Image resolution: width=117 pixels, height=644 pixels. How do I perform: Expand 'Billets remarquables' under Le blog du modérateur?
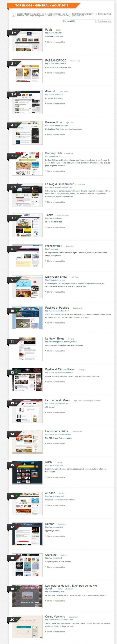point(55,202)
